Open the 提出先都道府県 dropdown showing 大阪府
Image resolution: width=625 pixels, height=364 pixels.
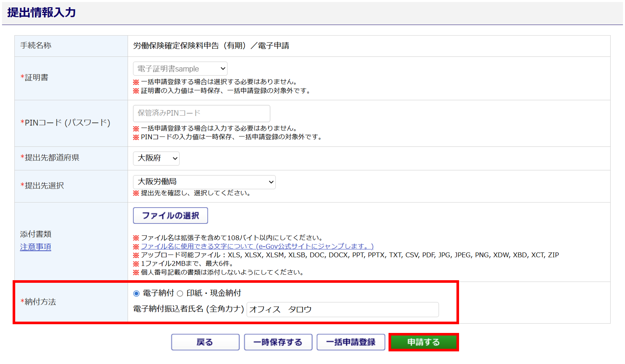point(156,158)
